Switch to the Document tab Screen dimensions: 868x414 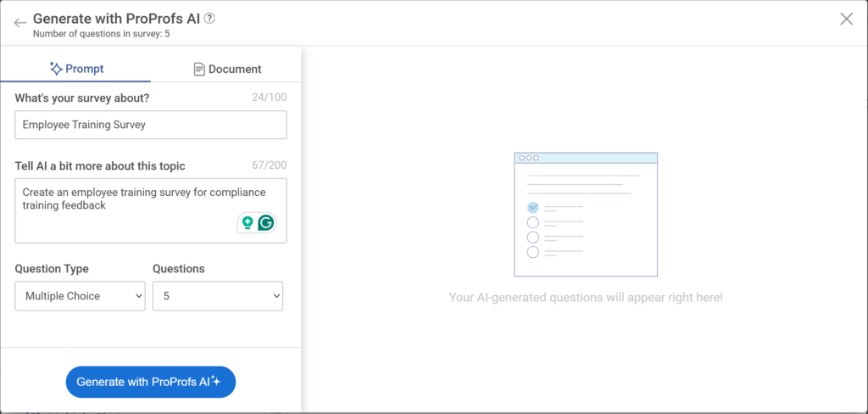(227, 70)
